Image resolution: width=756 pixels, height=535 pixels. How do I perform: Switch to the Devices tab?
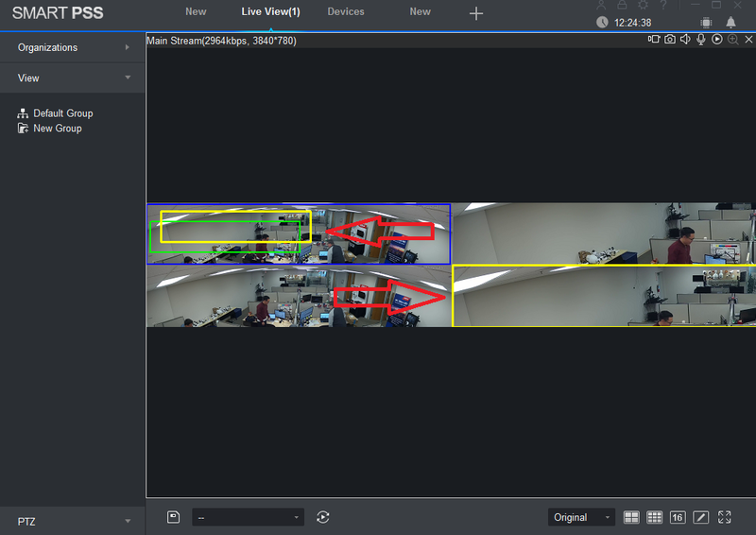coord(346,11)
